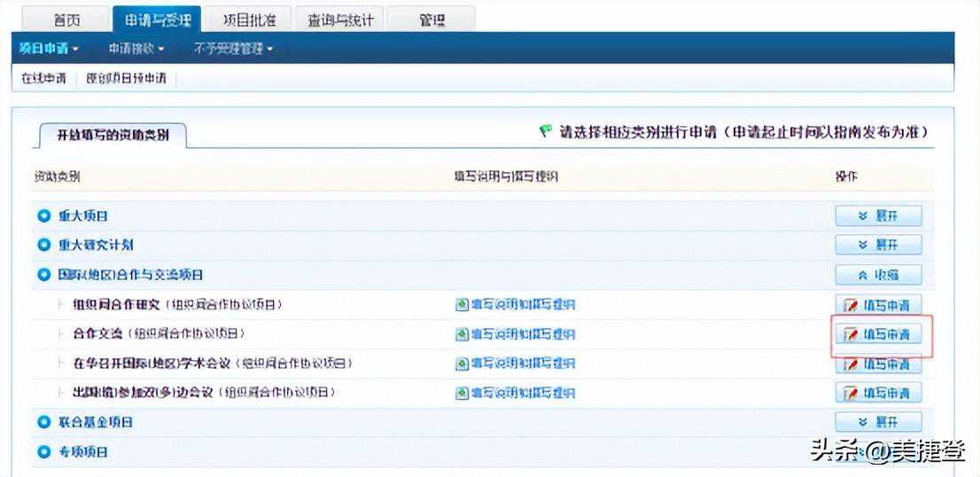
Task: Click the 原创项目预申请 submenu link
Action: coord(127,79)
